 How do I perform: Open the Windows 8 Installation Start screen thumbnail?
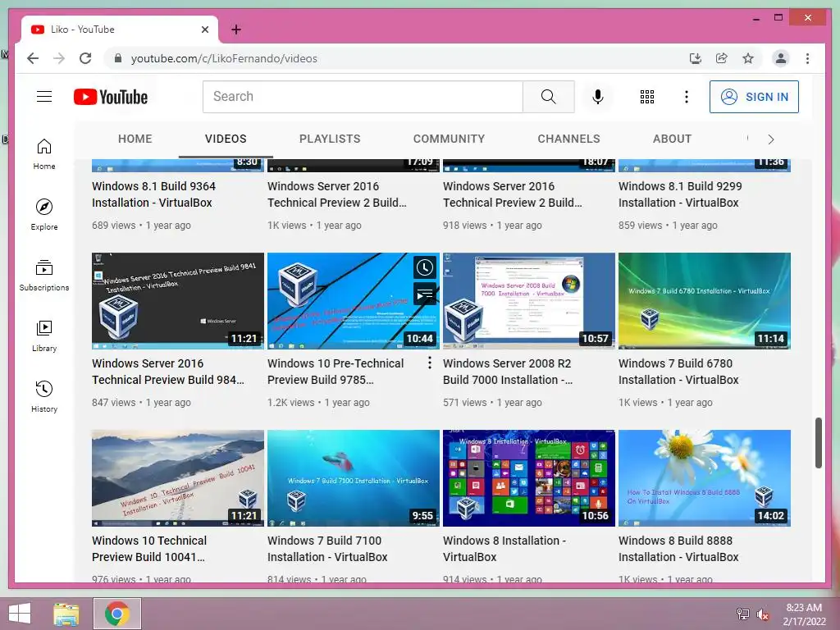(x=529, y=478)
